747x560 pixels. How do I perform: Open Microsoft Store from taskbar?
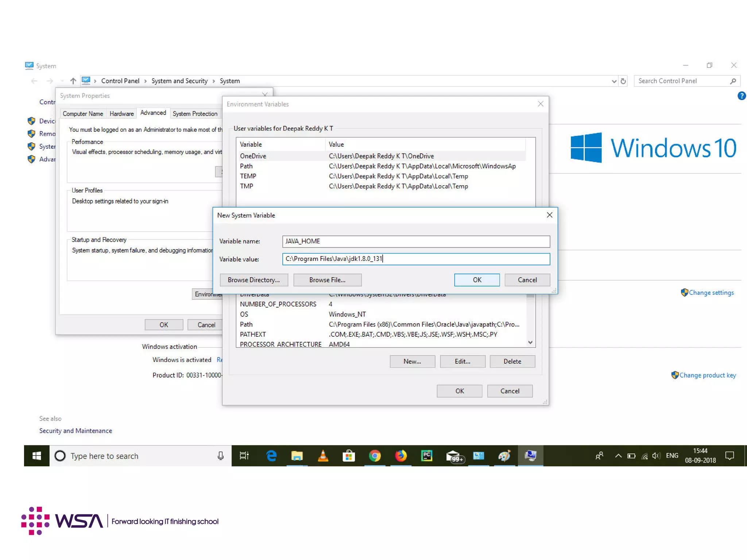349,456
